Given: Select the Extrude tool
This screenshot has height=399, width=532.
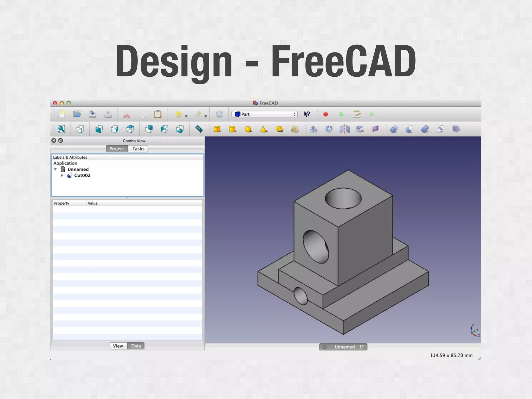Looking at the screenshot, I should coord(314,129).
